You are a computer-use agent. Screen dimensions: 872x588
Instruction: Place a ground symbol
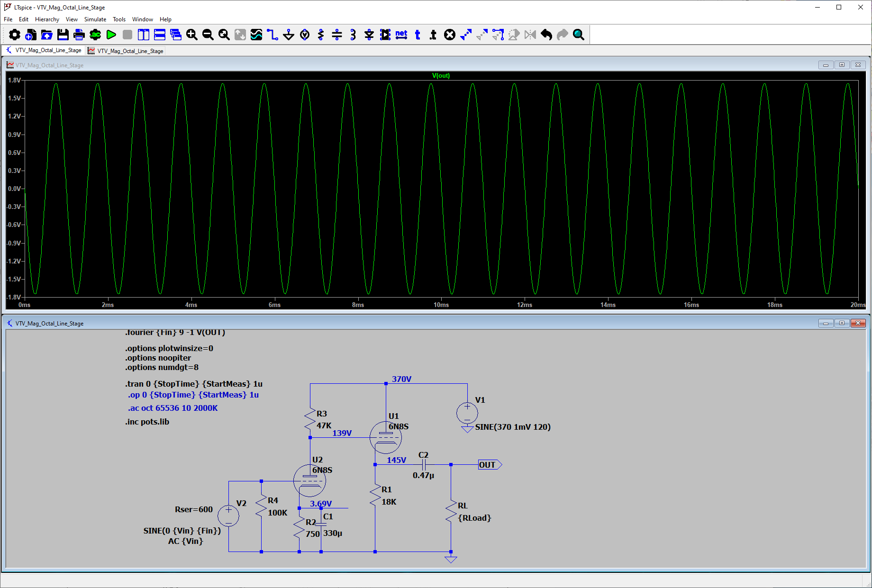tap(289, 35)
